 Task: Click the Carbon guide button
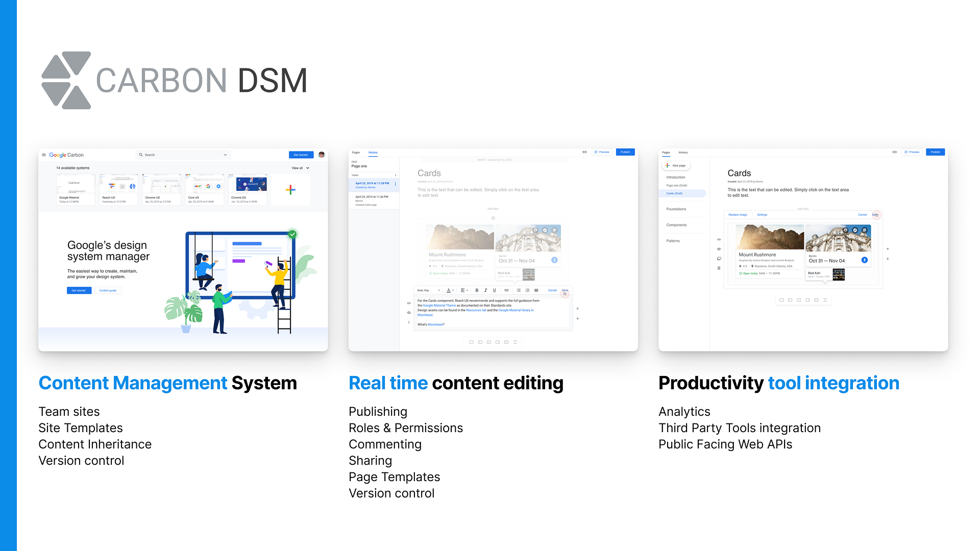[108, 290]
